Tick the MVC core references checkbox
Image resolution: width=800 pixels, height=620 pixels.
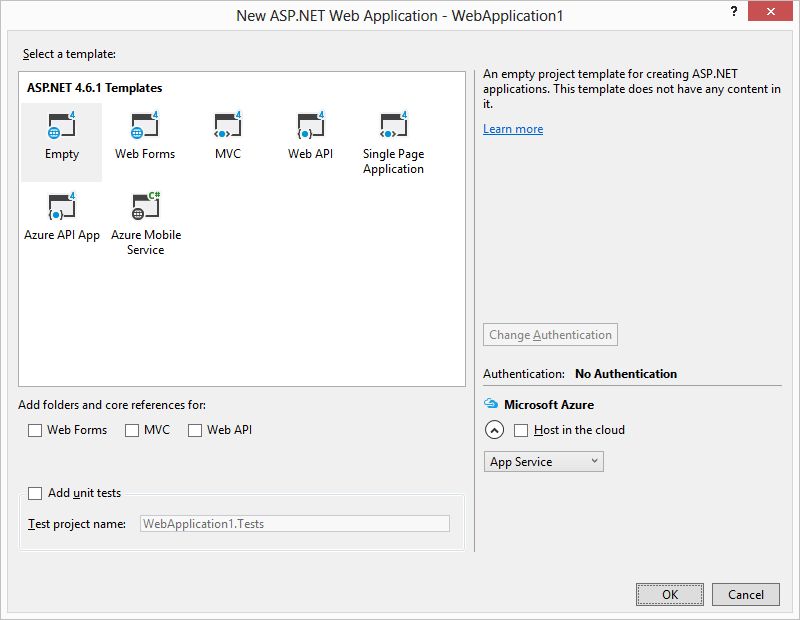[x=132, y=430]
